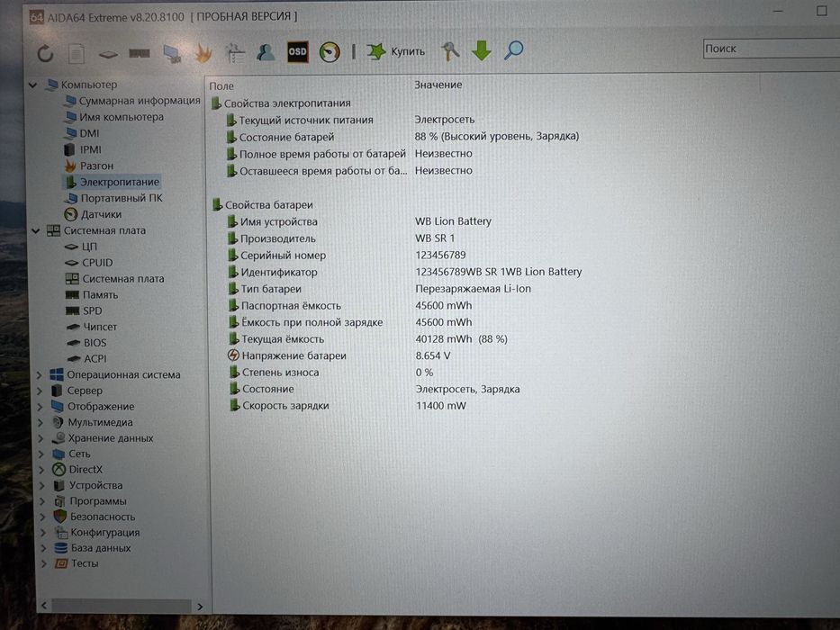Select BIOS in the tree

[x=86, y=343]
